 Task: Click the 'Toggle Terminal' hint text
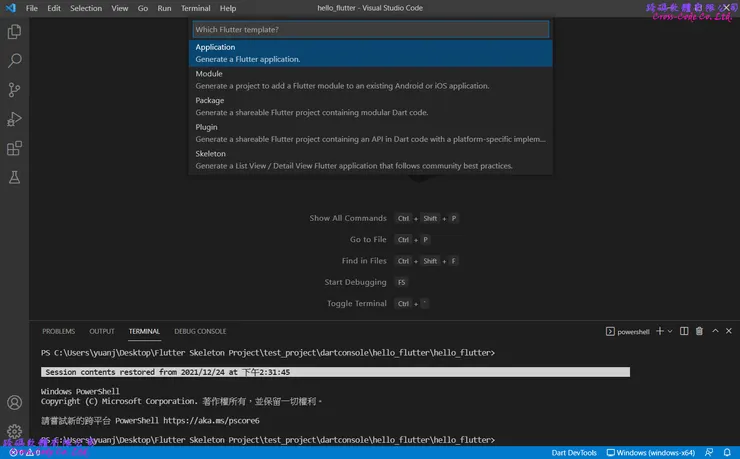pyautogui.click(x=357, y=303)
